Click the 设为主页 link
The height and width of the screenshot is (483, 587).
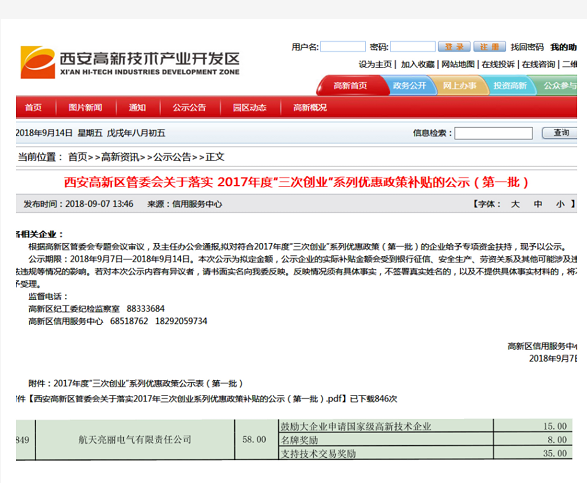point(375,64)
